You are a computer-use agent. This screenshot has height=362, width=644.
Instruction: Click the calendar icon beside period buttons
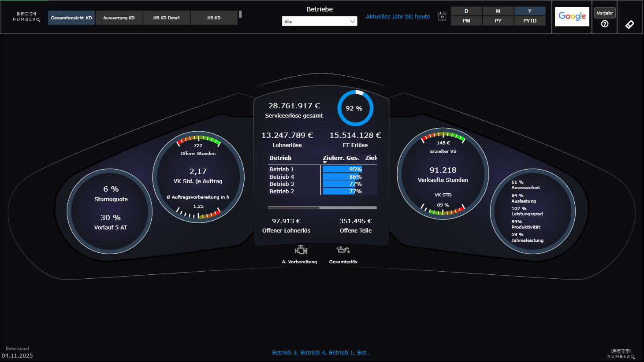point(442,16)
